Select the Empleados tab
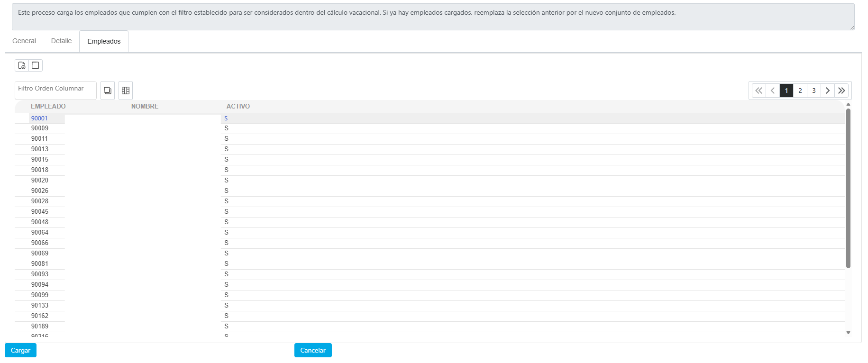The height and width of the screenshot is (363, 868). 104,42
